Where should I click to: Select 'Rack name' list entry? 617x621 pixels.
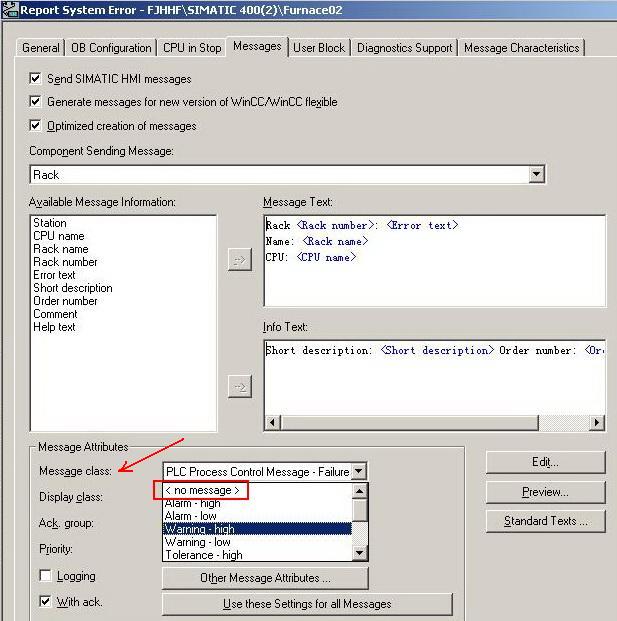point(61,249)
